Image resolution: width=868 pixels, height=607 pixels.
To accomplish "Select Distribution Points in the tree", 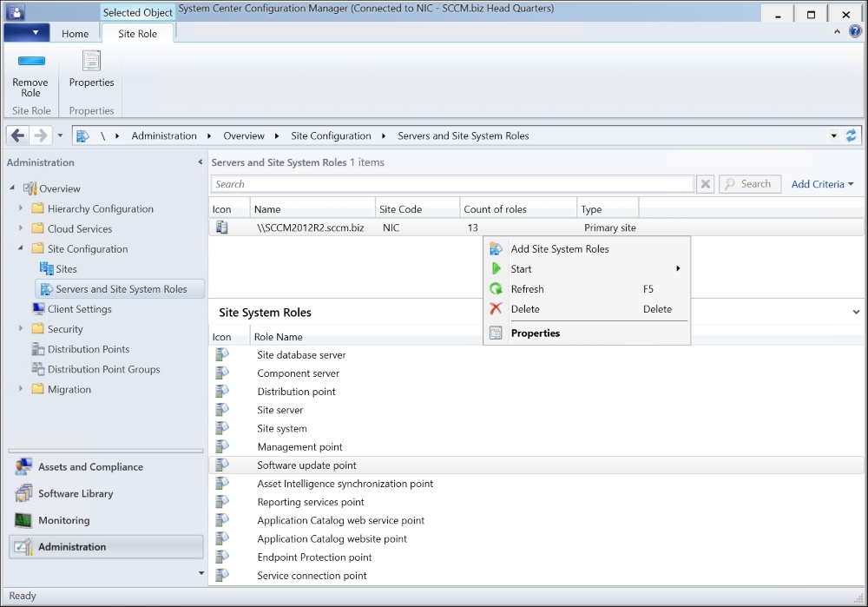I will 89,349.
